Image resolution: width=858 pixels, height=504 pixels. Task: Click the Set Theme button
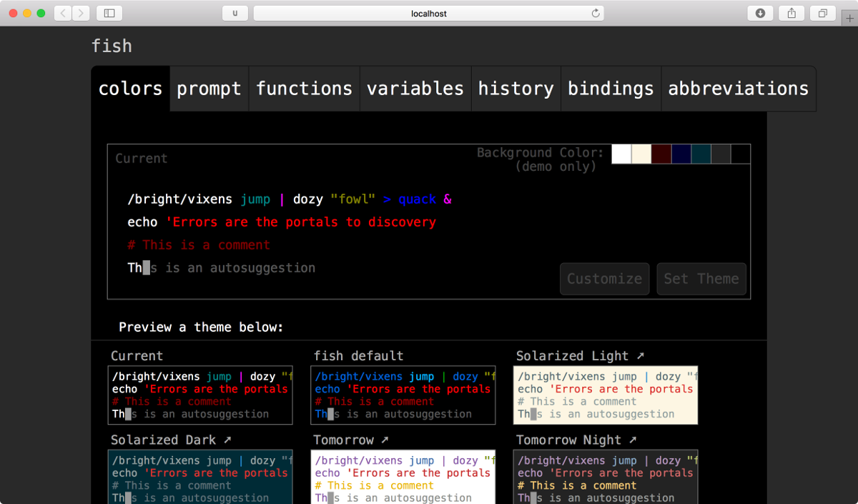click(x=701, y=279)
